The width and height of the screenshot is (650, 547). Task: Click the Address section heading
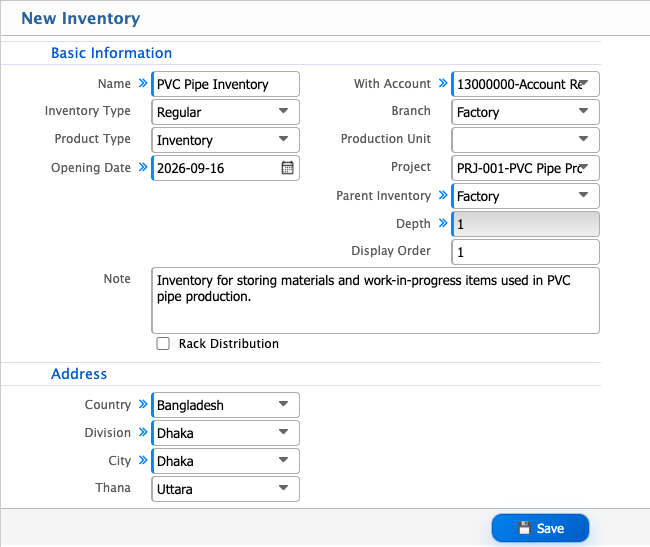tap(79, 374)
